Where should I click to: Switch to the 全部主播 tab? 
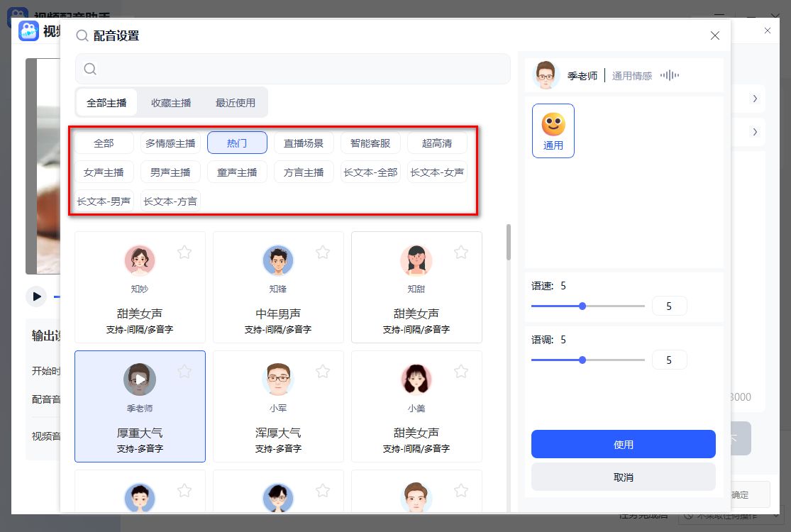106,103
